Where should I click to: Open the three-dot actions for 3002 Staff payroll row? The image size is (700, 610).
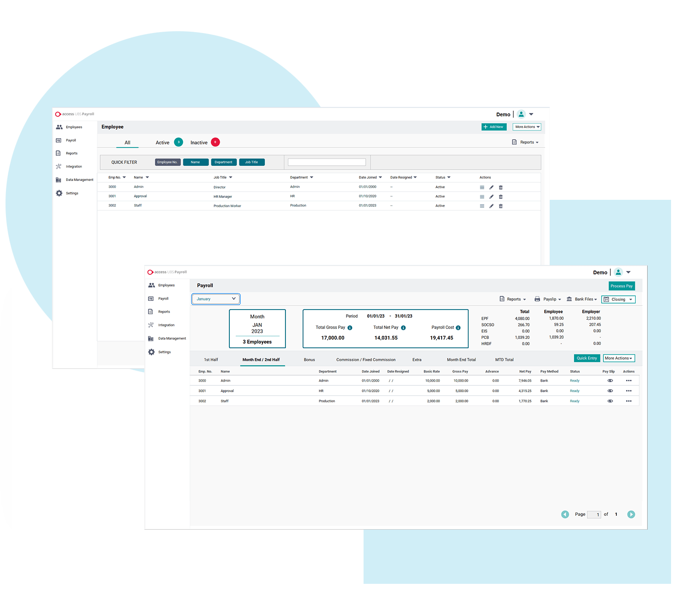(629, 401)
